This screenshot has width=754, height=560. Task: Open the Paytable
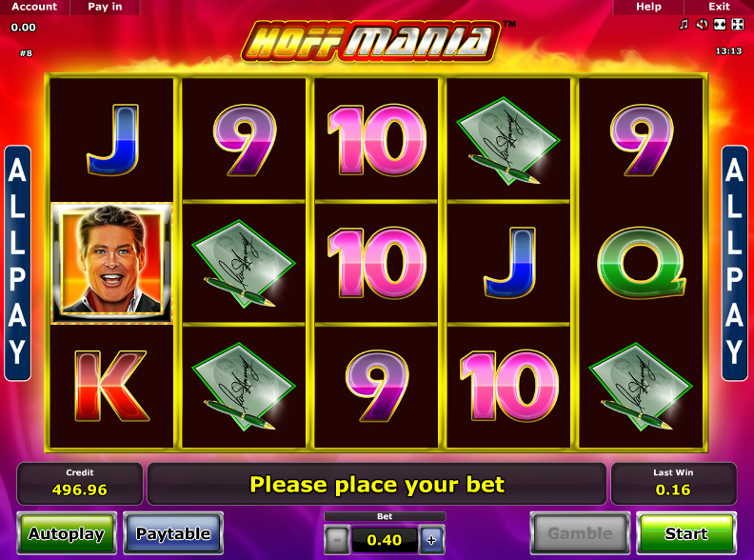pyautogui.click(x=173, y=533)
